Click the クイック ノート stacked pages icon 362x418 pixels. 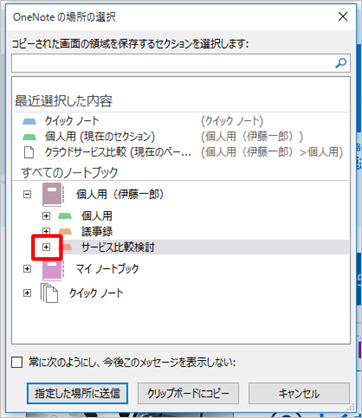coord(49,293)
